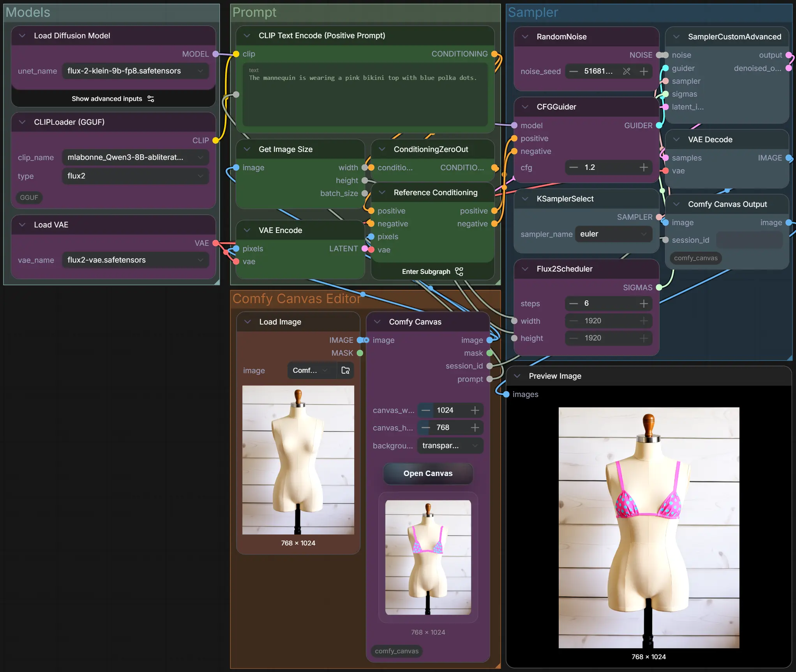This screenshot has height=672, width=796.
Task: Collapse the Preview Image node
Action: point(517,376)
